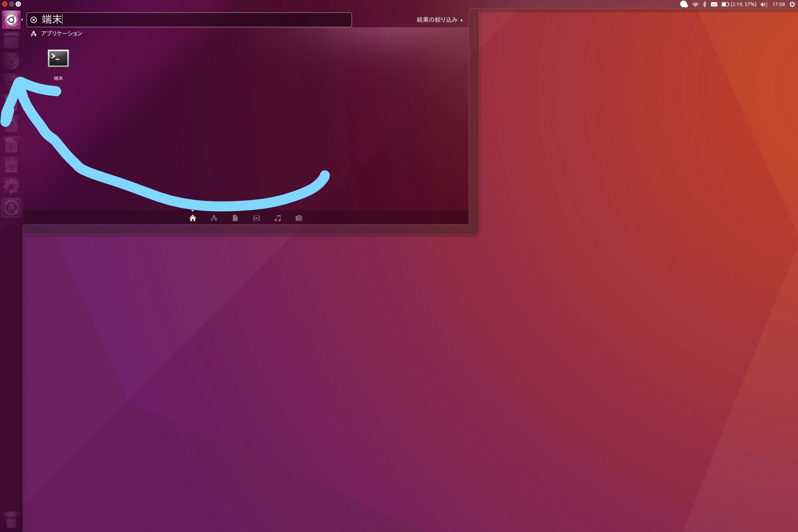The height and width of the screenshot is (532, 798).
Task: Click the Bluetooth indicator in top panel
Action: click(x=704, y=5)
